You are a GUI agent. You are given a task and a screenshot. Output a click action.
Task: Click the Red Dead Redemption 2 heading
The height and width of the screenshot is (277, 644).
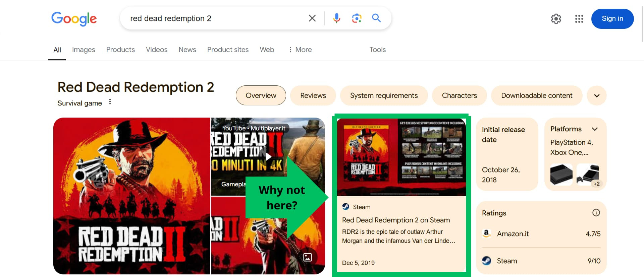136,87
